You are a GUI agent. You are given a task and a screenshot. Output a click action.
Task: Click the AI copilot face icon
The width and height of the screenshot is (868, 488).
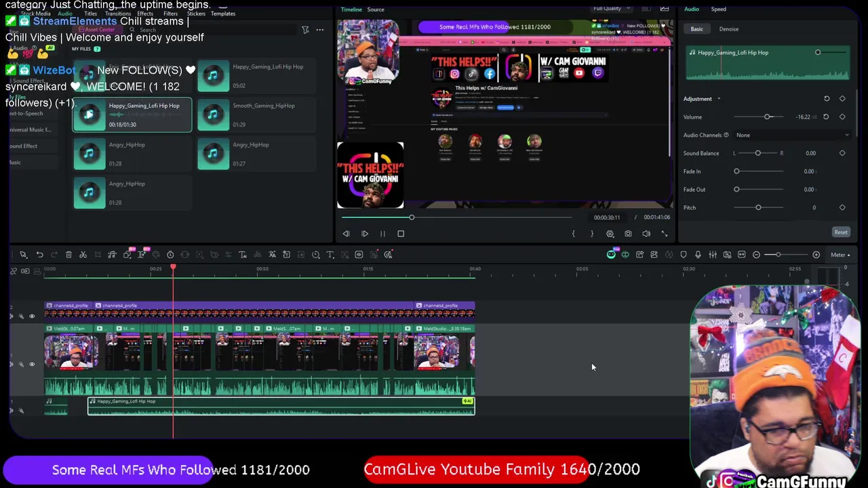(x=611, y=255)
